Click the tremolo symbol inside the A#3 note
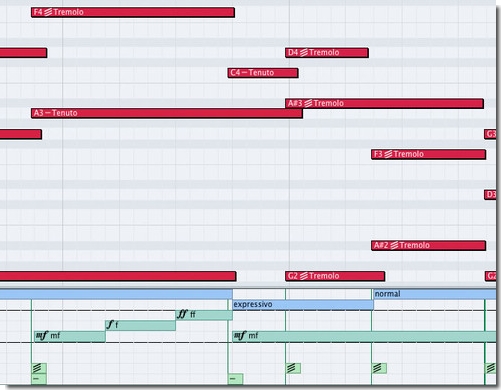The image size is (501, 390). 308,103
